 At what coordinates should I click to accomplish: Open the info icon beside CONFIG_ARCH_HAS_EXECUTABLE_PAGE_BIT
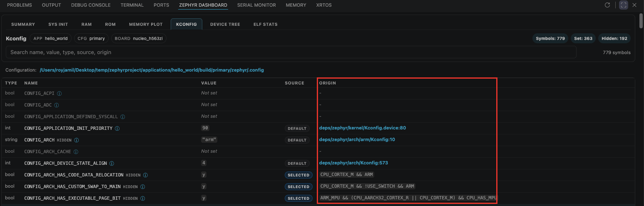coord(143,198)
